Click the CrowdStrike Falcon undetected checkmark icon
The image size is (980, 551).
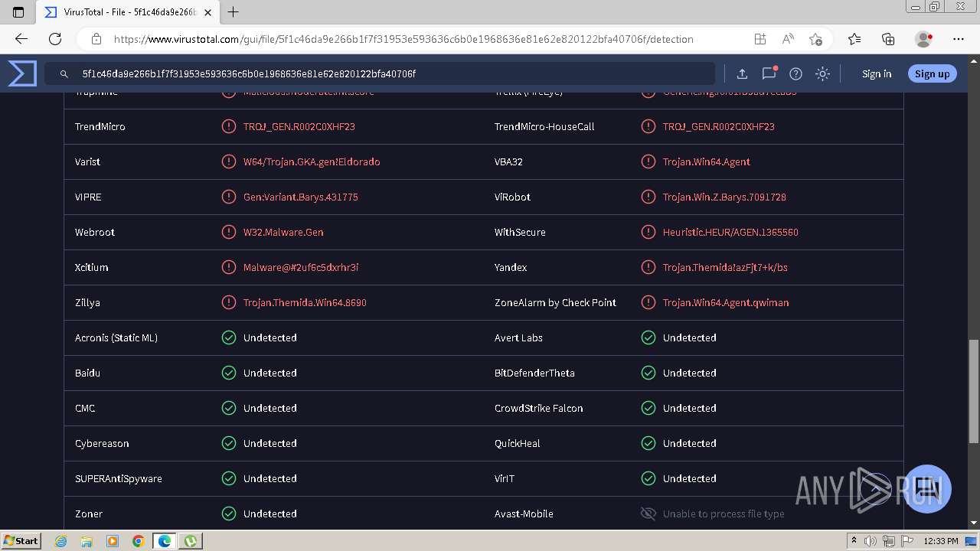[x=648, y=408]
